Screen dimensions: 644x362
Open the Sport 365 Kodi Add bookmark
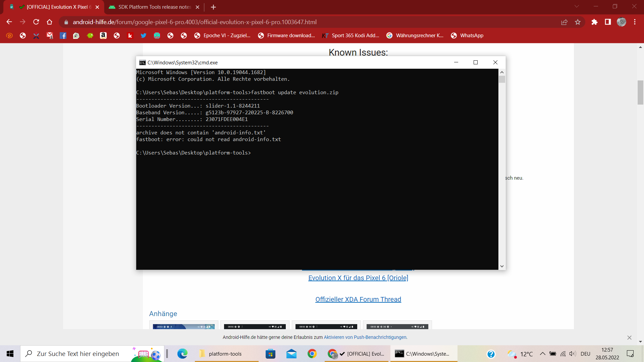(x=351, y=36)
